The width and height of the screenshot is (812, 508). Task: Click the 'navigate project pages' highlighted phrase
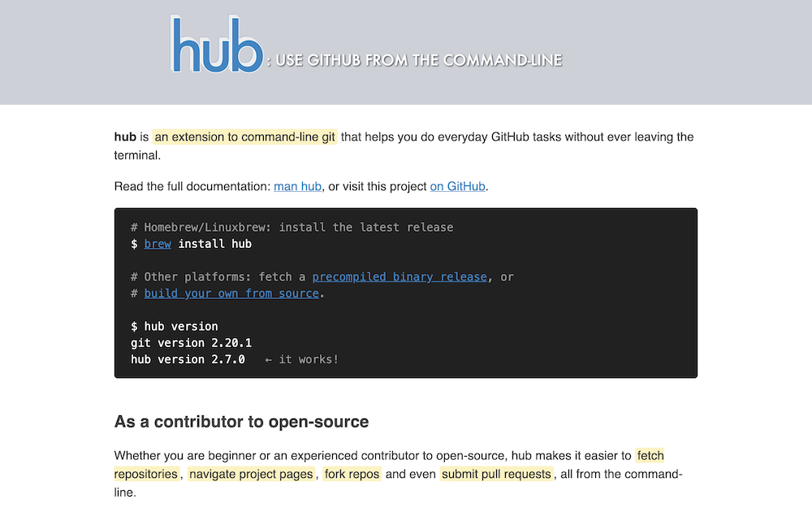pos(250,474)
